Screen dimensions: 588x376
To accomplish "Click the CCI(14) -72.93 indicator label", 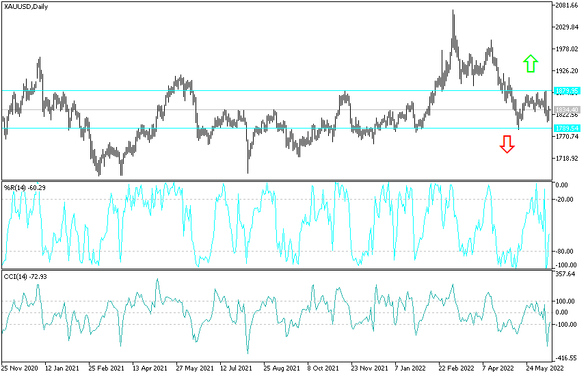I will pyautogui.click(x=25, y=277).
